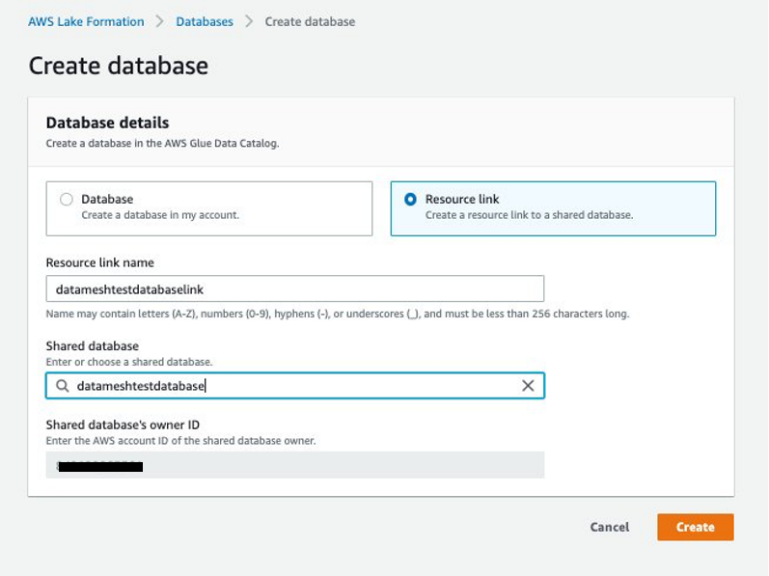The height and width of the screenshot is (576, 769).
Task: Click the search magnifier icon in Shared database
Action: point(62,386)
